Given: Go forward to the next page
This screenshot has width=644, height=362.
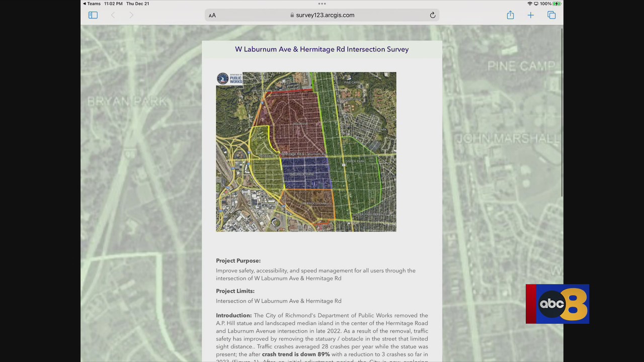Looking at the screenshot, I should click(131, 15).
